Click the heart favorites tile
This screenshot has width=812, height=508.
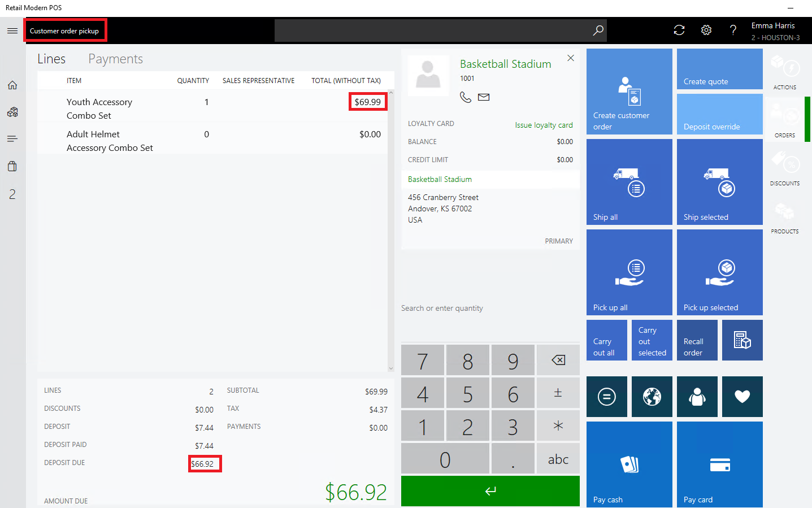pos(742,397)
